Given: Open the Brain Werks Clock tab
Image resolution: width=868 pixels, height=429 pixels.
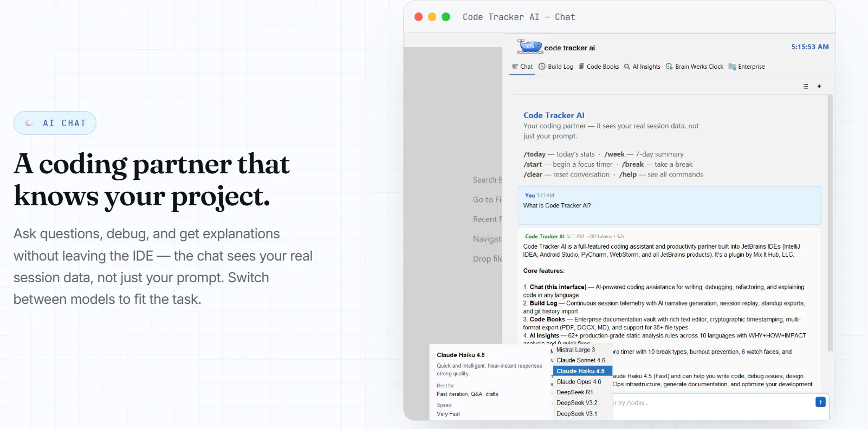Looking at the screenshot, I should click(695, 67).
